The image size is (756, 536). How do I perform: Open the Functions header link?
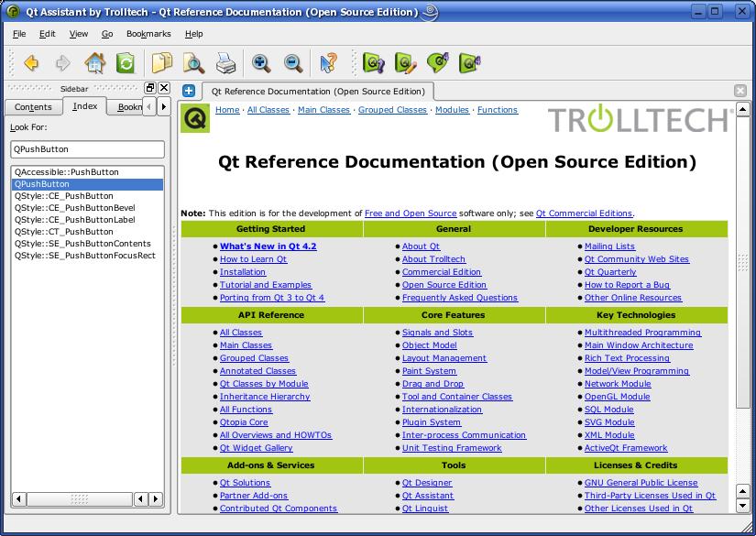497,110
